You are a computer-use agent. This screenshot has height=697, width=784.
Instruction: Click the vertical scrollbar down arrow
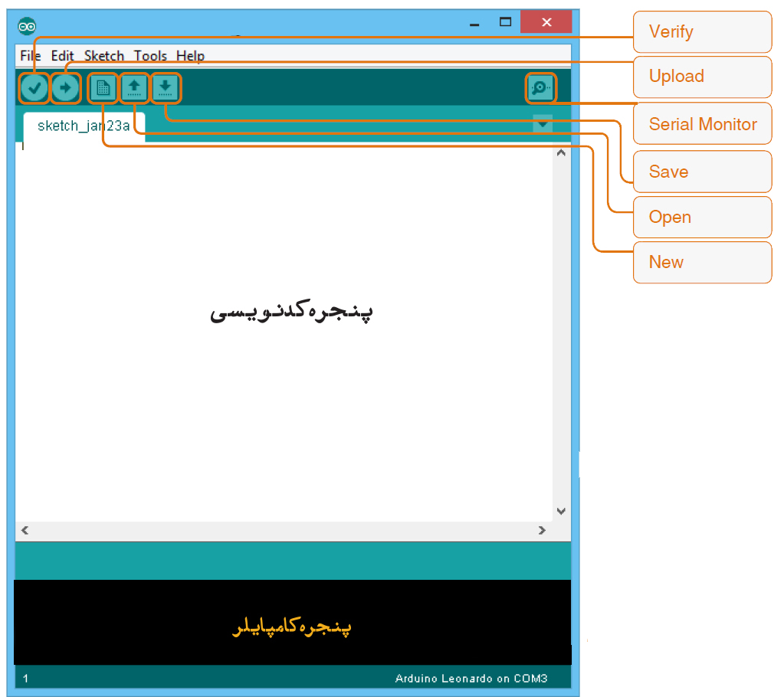click(x=561, y=511)
